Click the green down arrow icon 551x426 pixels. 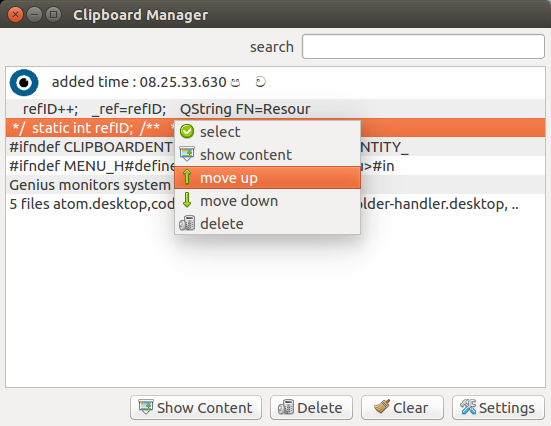tap(187, 200)
